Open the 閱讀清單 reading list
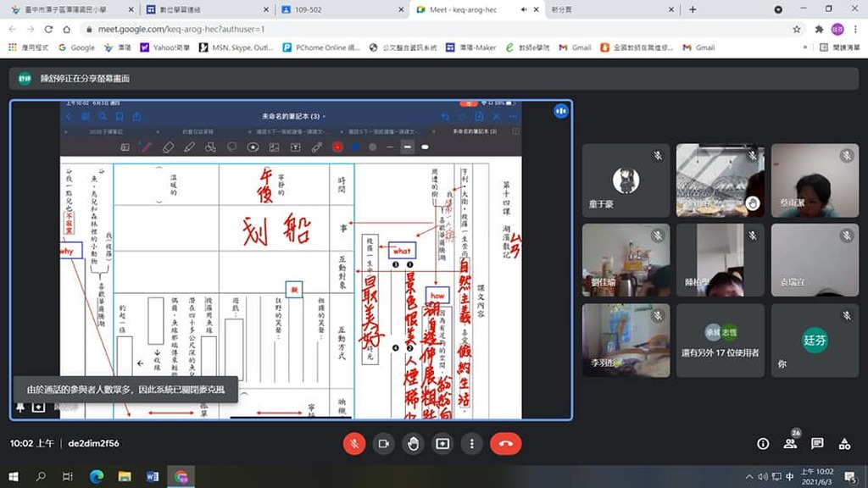 click(x=840, y=47)
